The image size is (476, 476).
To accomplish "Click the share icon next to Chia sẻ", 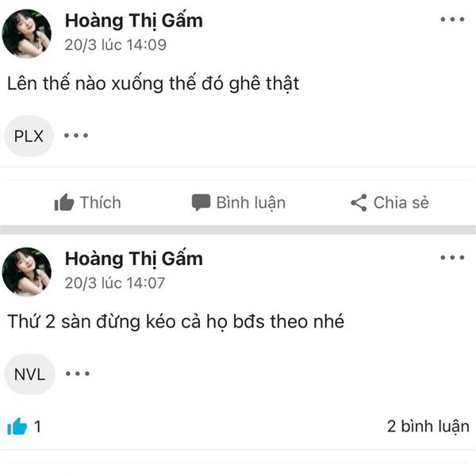I will pyautogui.click(x=359, y=202).
